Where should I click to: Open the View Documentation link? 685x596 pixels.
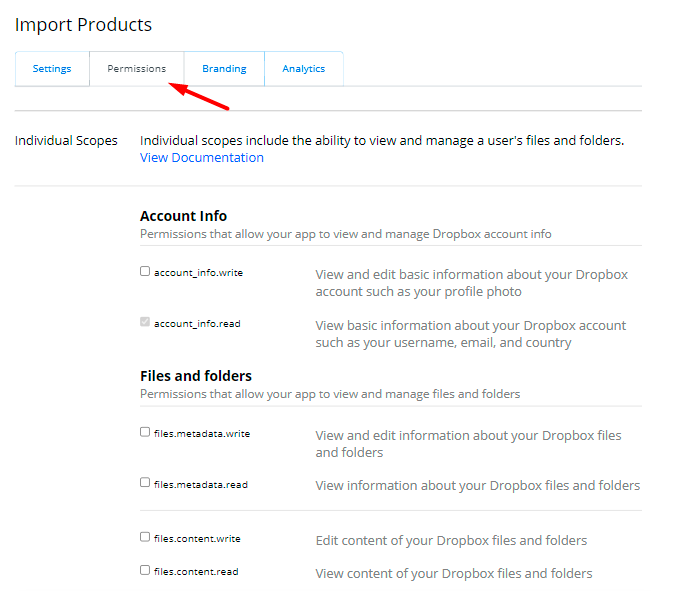pyautogui.click(x=202, y=158)
